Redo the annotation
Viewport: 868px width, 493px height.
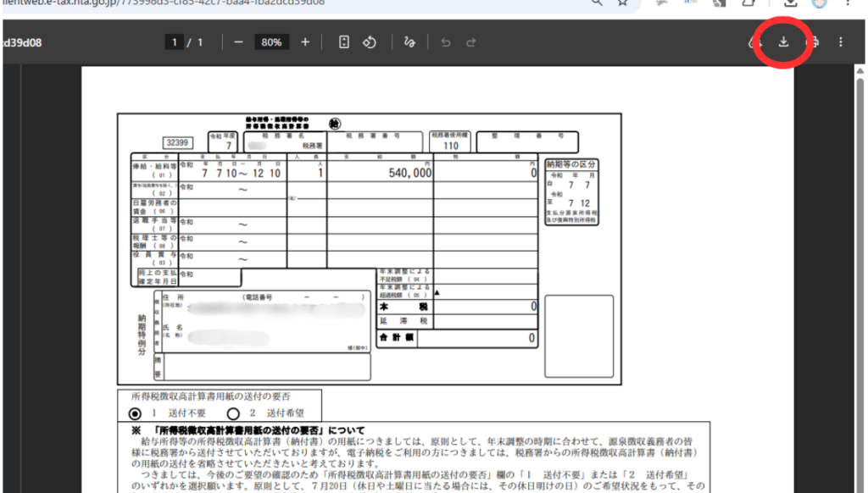[x=471, y=42]
